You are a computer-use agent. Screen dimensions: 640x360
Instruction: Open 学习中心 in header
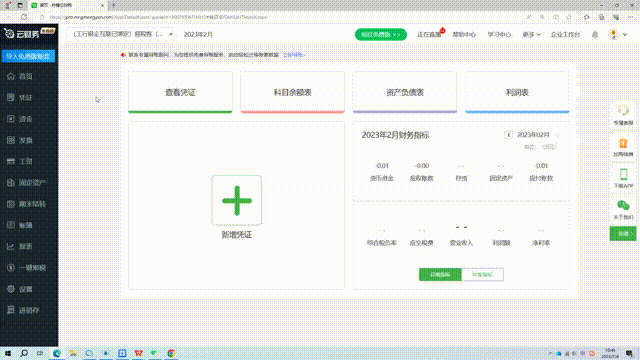pyautogui.click(x=499, y=35)
